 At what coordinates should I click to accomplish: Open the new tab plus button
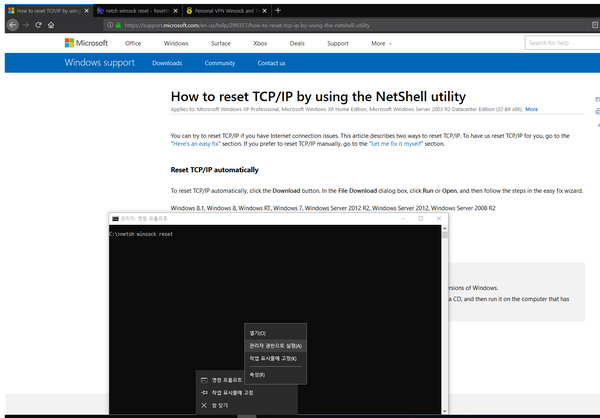click(278, 11)
